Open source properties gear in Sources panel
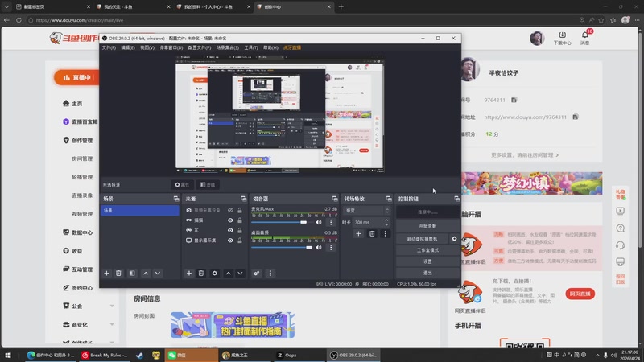 point(214,274)
